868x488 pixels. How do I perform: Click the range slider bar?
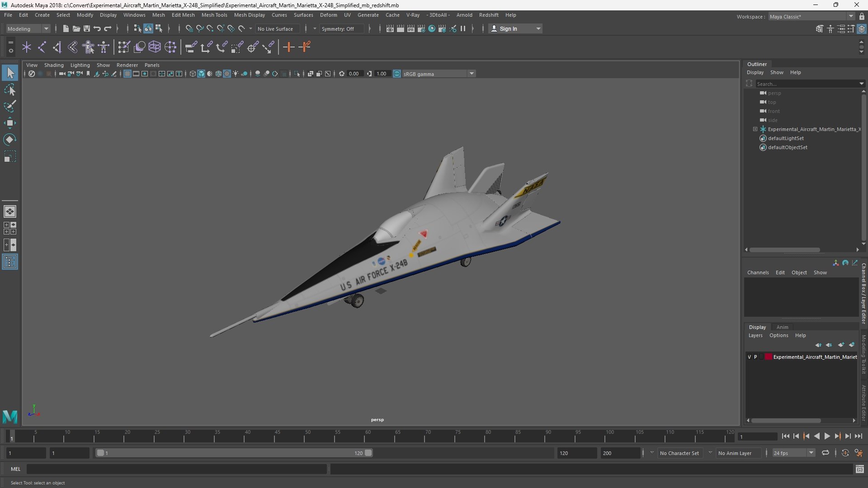[234, 453]
